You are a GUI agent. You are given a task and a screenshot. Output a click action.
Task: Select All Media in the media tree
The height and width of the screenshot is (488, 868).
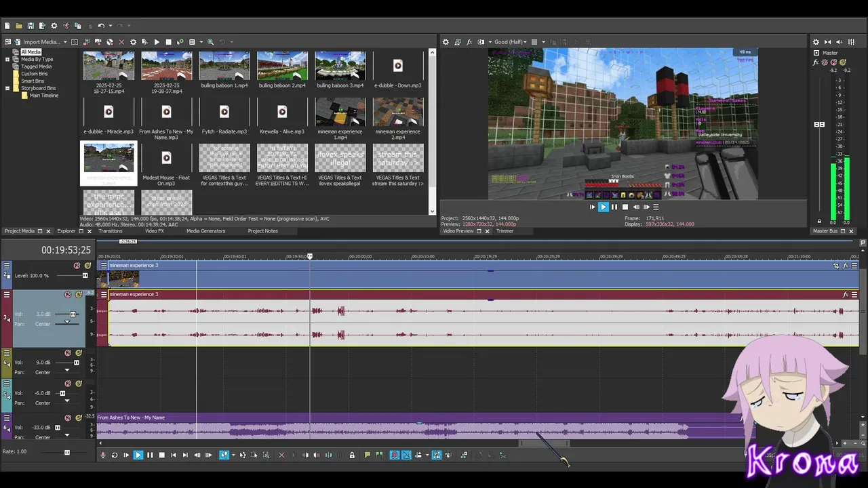(31, 52)
